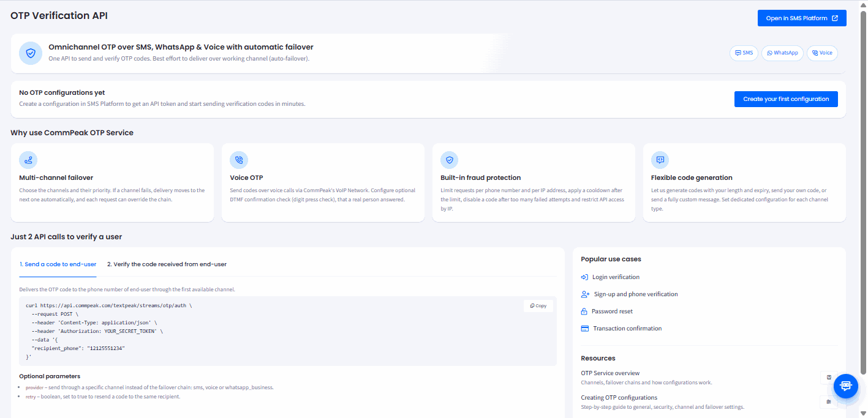
Task: Copy the curl code snippet
Action: click(538, 306)
